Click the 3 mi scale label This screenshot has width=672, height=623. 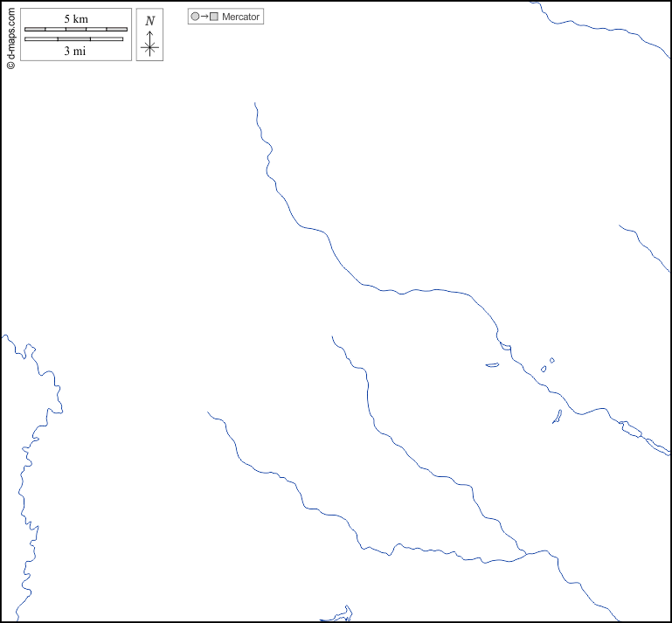(75, 51)
